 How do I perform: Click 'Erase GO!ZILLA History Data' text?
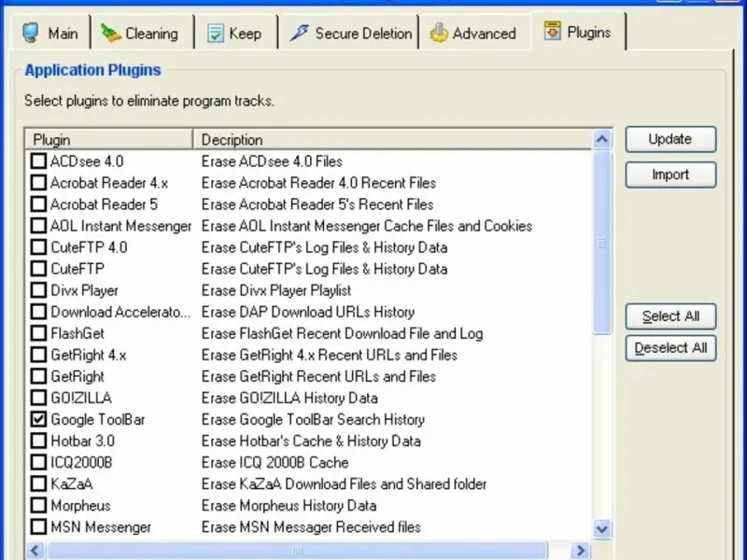(x=289, y=398)
